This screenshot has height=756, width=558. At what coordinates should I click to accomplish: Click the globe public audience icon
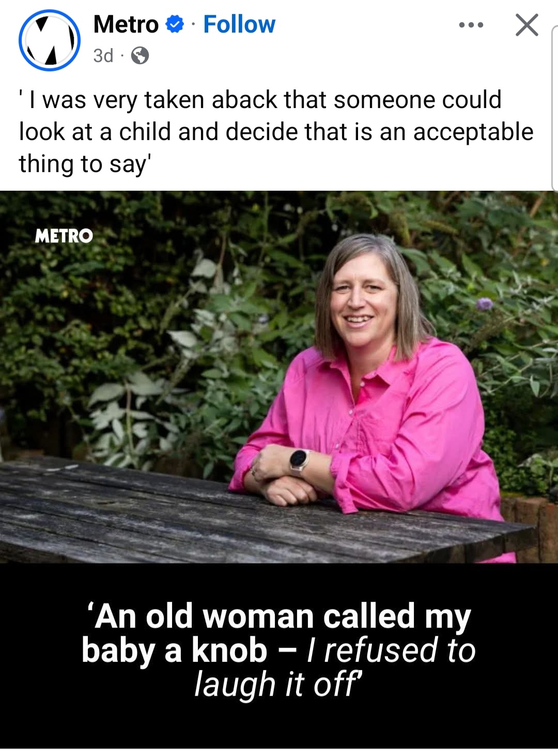tap(139, 55)
